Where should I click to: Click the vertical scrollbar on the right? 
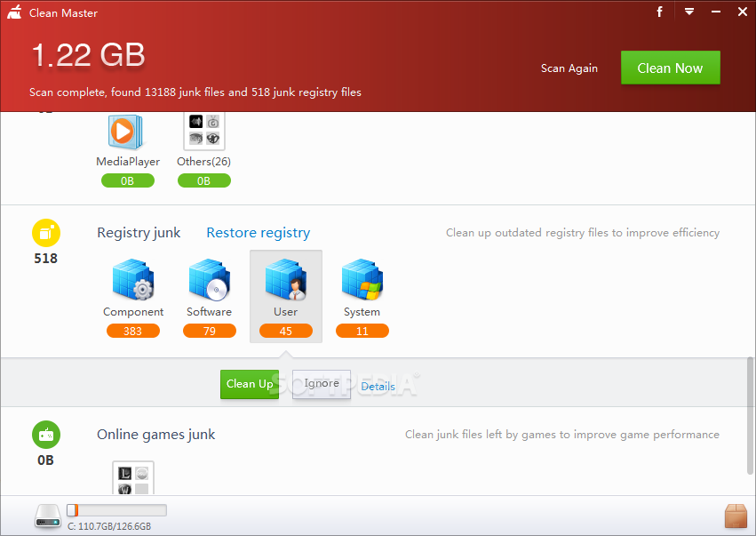(750, 415)
